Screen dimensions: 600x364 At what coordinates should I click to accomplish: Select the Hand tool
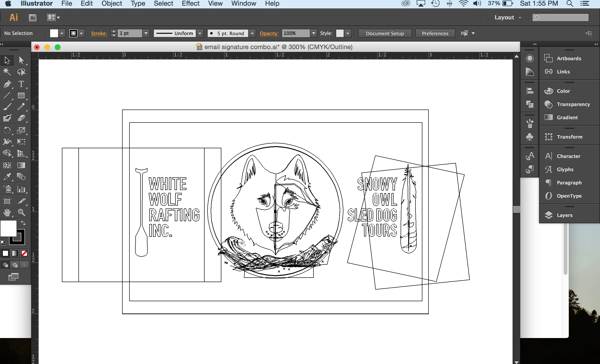click(x=7, y=213)
